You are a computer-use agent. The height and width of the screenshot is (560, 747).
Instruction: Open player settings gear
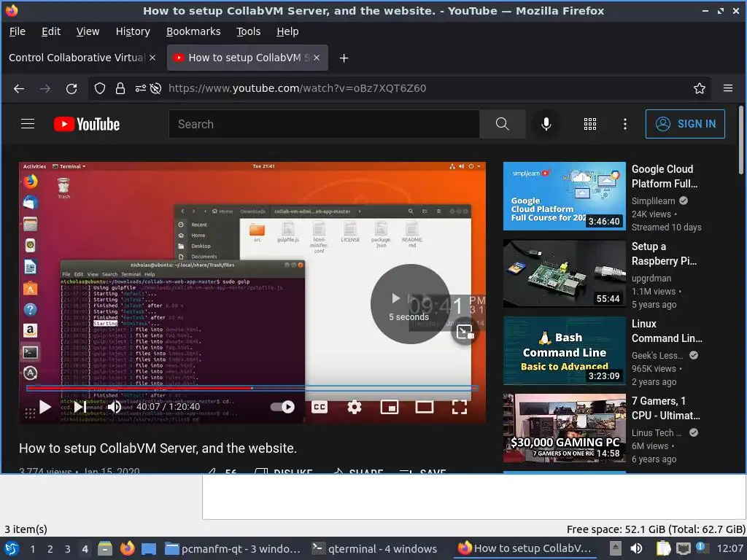[x=354, y=407]
